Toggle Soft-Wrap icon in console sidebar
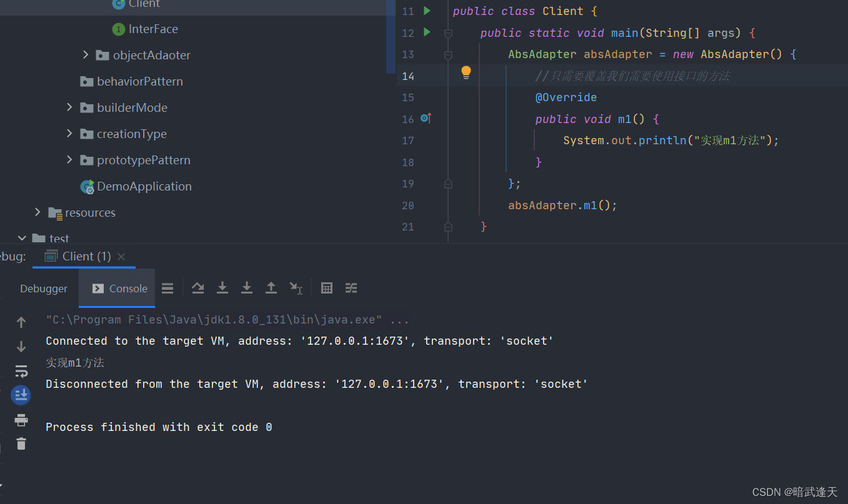Screen dimensions: 848x504 [x=21, y=371]
